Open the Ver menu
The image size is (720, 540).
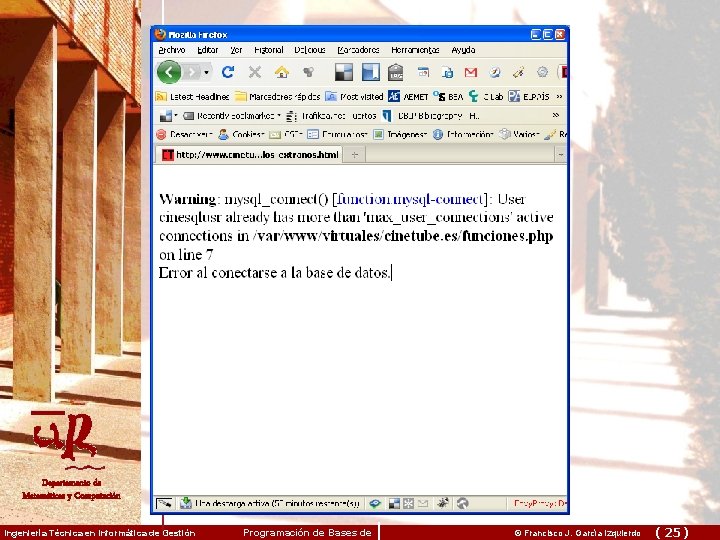[236, 50]
